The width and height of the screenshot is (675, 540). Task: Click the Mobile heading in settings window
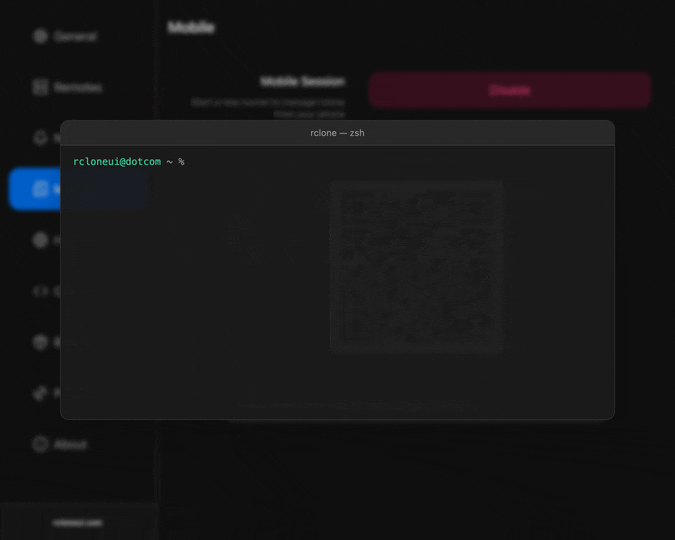pyautogui.click(x=191, y=28)
